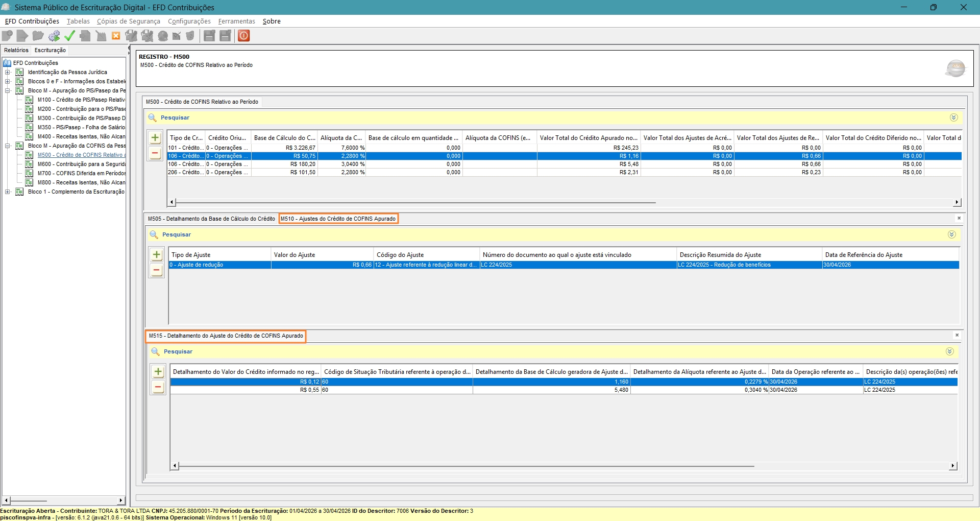Screen dimensions: 980x521
Task: Click the envelope with checkmark icon
Action: (177, 36)
